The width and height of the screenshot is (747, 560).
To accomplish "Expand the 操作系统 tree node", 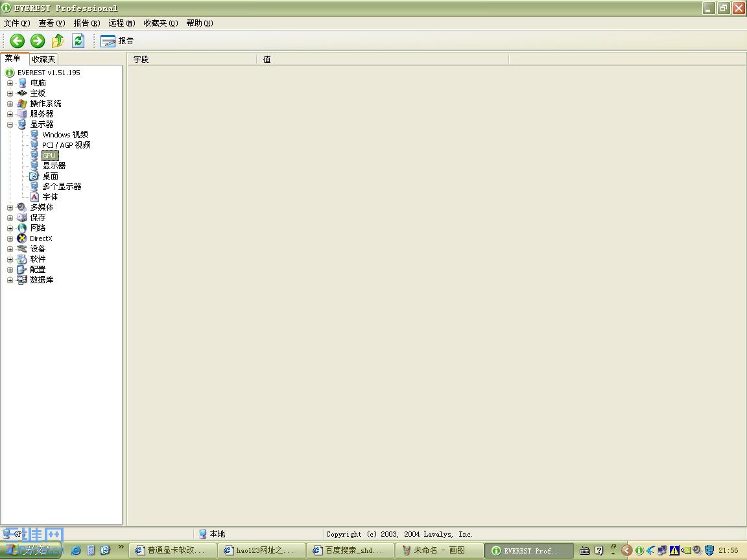I will pyautogui.click(x=10, y=104).
